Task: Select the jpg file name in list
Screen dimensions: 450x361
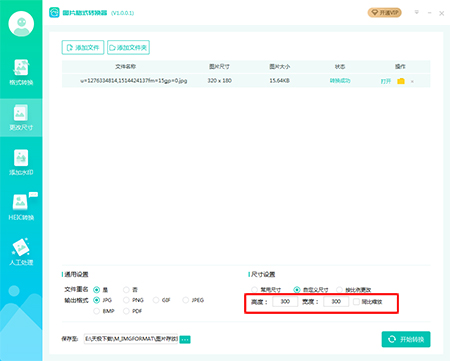Action: pyautogui.click(x=133, y=81)
